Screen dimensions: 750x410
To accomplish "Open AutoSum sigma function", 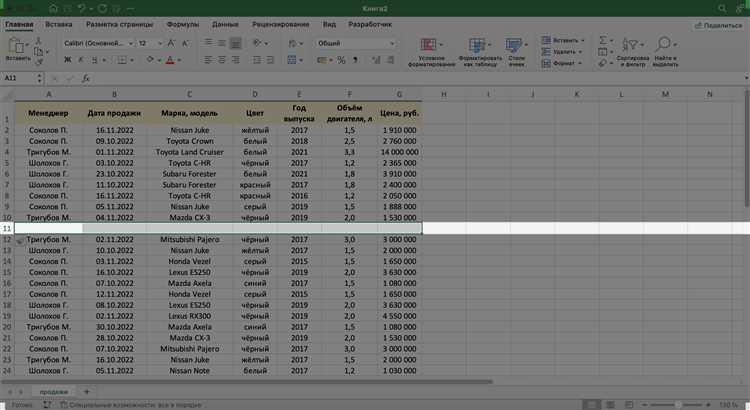I will point(603,40).
